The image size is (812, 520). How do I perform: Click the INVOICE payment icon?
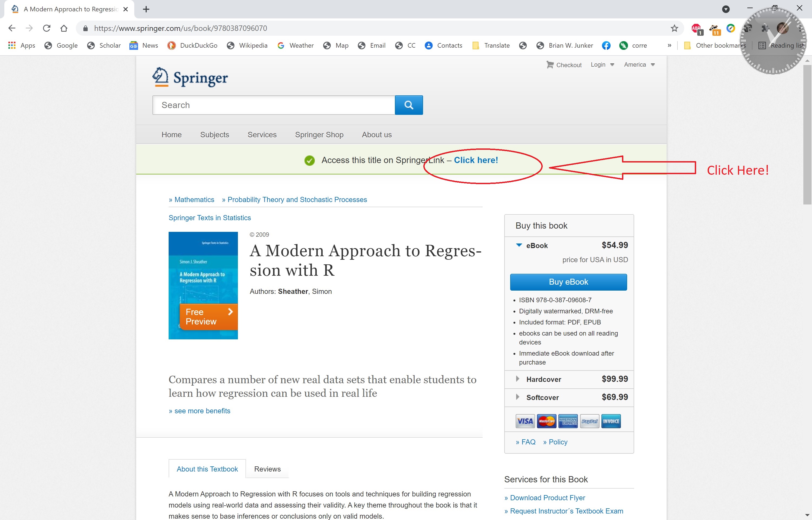611,421
